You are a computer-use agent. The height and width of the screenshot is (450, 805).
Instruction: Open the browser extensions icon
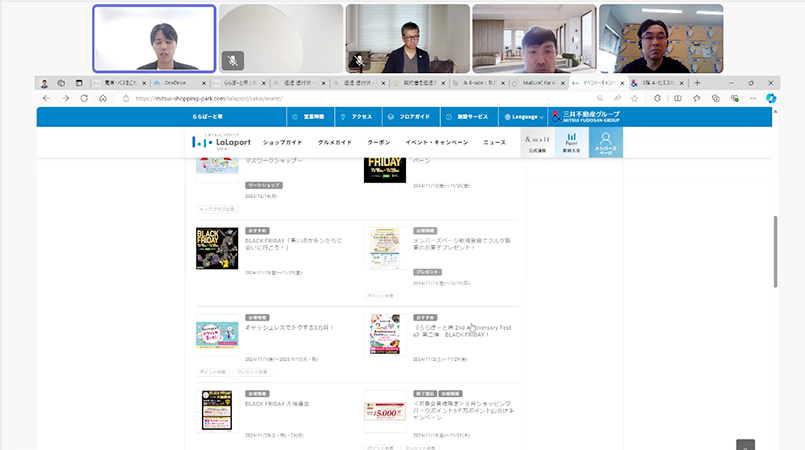coord(657,99)
